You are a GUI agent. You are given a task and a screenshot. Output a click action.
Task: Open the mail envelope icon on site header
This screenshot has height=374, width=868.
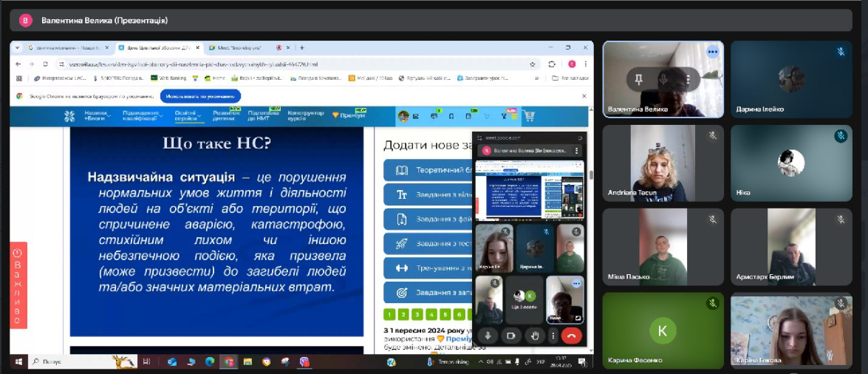pyautogui.click(x=417, y=116)
